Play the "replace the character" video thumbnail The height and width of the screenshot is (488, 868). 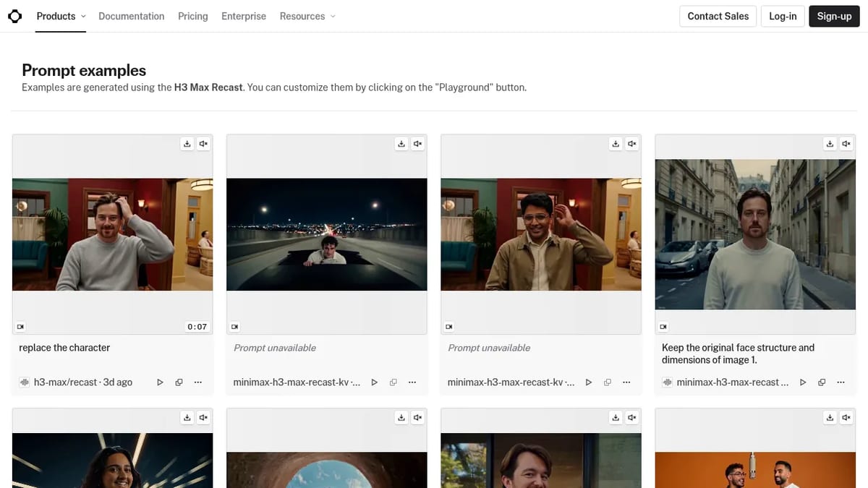113,234
